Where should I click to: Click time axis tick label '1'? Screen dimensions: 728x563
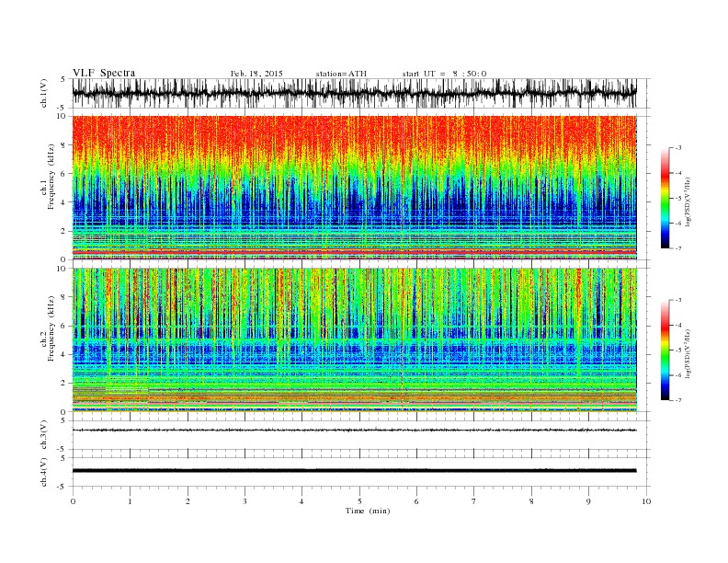[x=130, y=501]
